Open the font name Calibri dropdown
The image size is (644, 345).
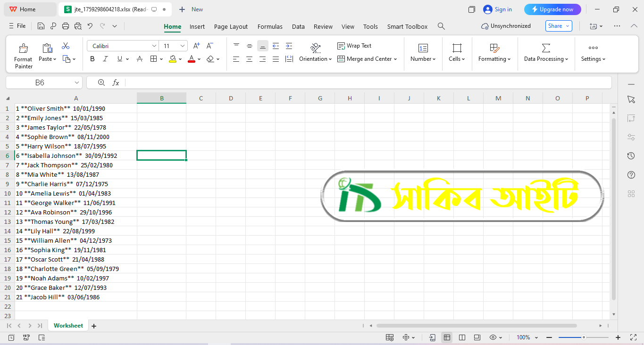(154, 46)
